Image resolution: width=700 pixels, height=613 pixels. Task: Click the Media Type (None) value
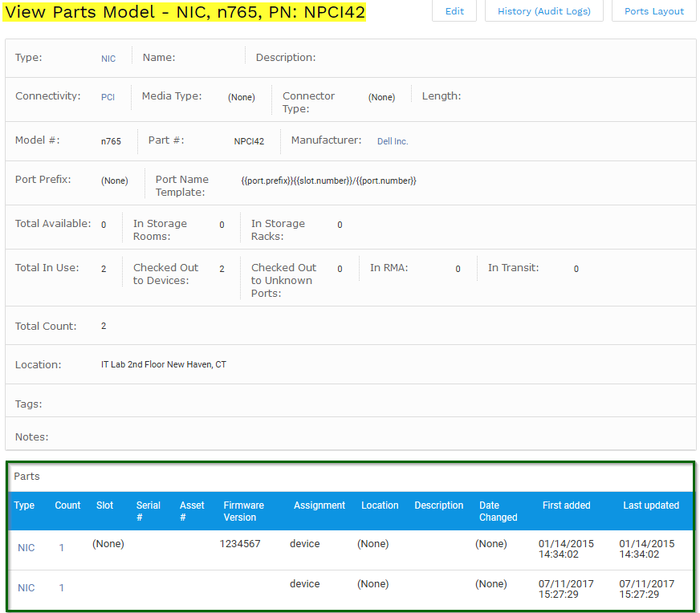[x=242, y=97]
